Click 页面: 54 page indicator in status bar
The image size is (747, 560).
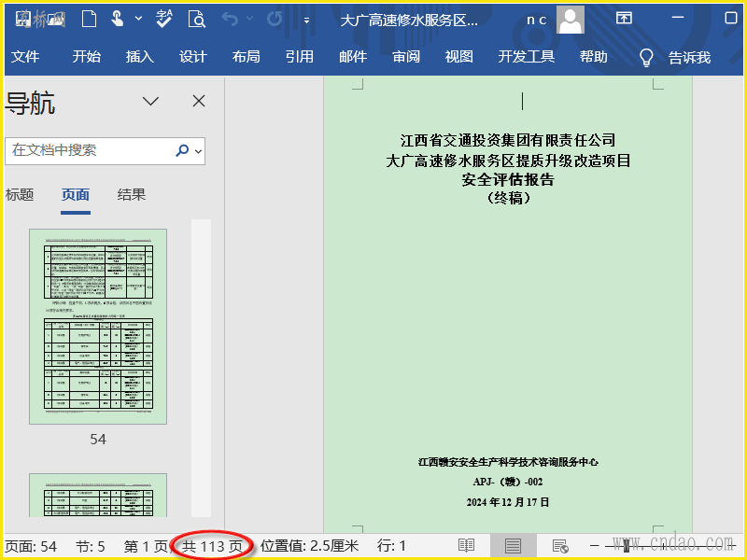(31, 546)
